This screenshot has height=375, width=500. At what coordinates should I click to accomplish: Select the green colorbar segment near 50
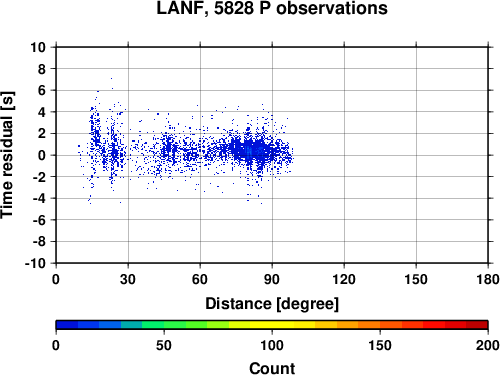pos(164,325)
